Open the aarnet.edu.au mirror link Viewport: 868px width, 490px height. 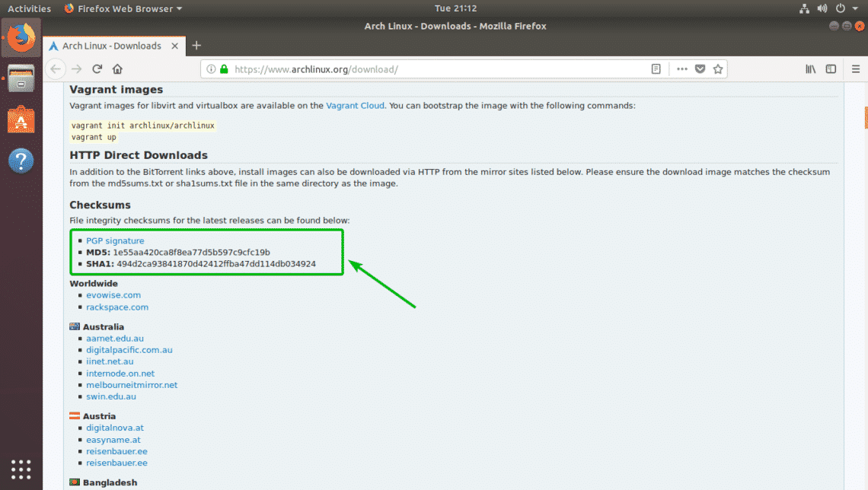point(115,339)
